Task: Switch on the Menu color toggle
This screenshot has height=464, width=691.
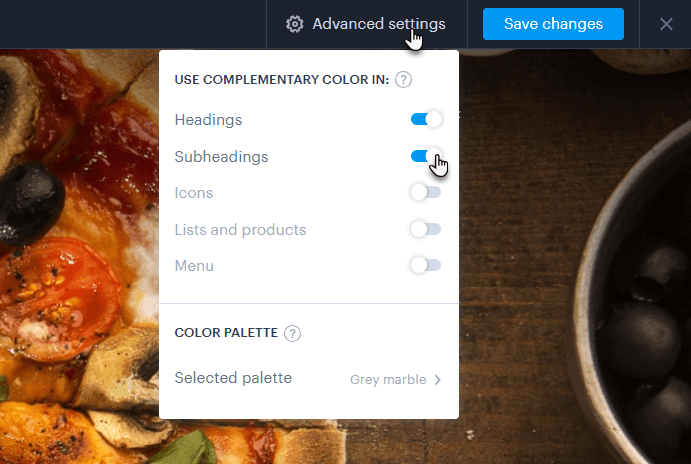Action: [x=426, y=265]
